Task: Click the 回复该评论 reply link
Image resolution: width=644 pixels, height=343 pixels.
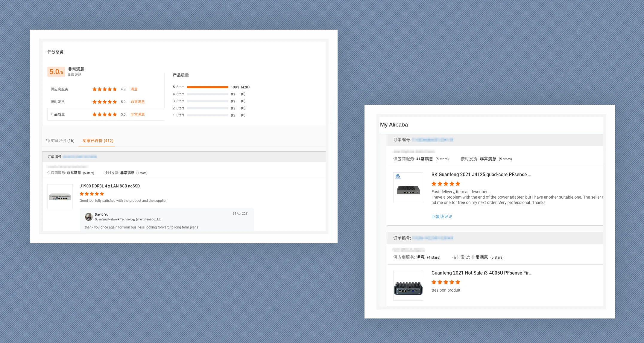Action: (x=442, y=217)
